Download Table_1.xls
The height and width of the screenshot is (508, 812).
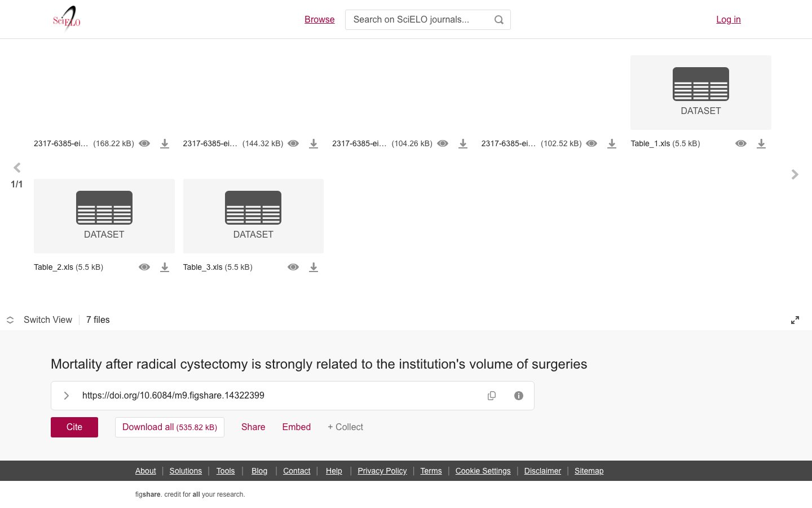click(x=761, y=143)
